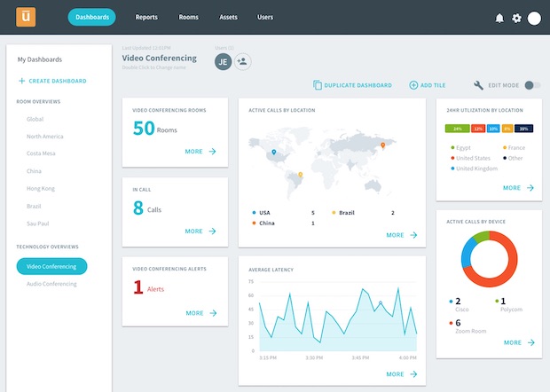This screenshot has height=392, width=550.
Task: Expand MORE on Average Latency tile
Action: [401, 374]
